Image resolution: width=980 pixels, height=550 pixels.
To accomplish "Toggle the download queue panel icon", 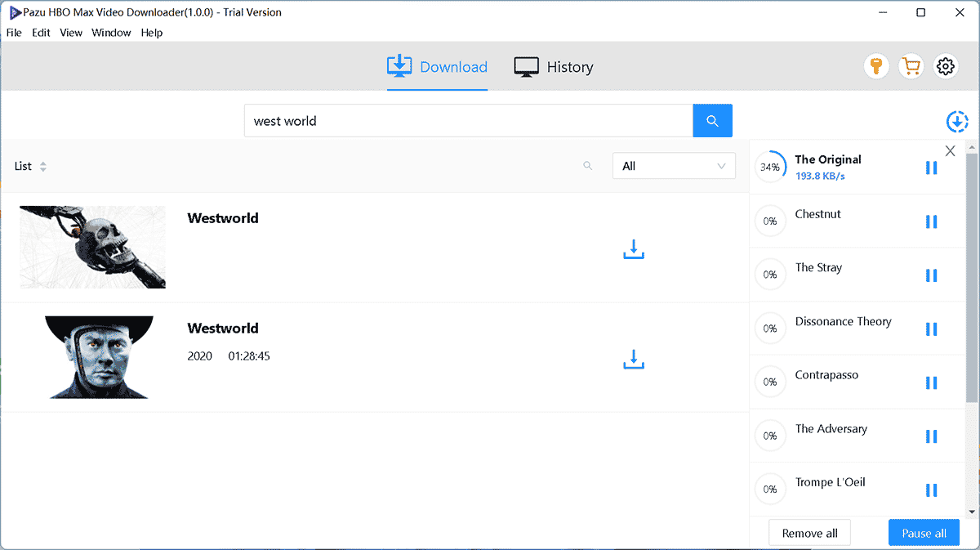I will [x=956, y=122].
